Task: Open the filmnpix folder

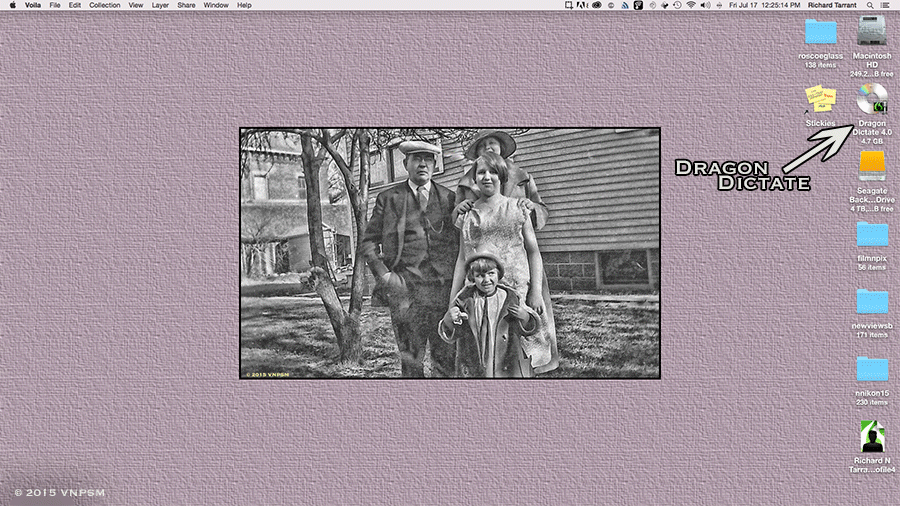Action: [x=872, y=235]
